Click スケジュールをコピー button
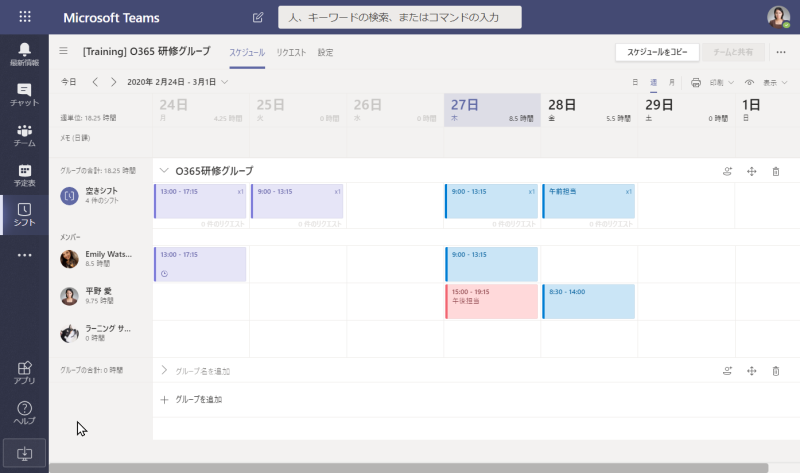 tap(657, 52)
